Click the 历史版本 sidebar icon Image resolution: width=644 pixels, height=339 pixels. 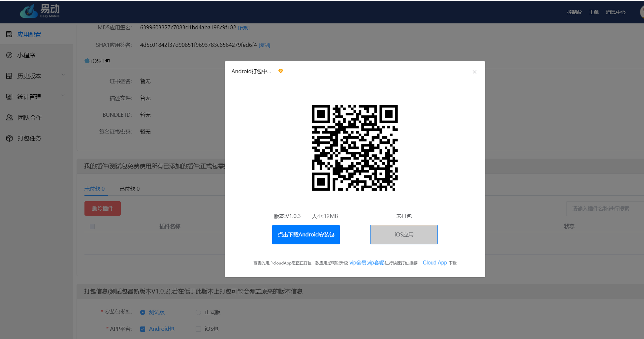click(9, 76)
